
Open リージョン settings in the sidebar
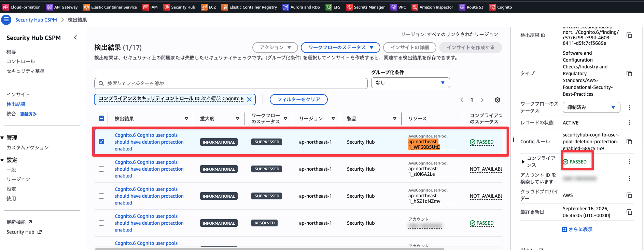point(18,180)
